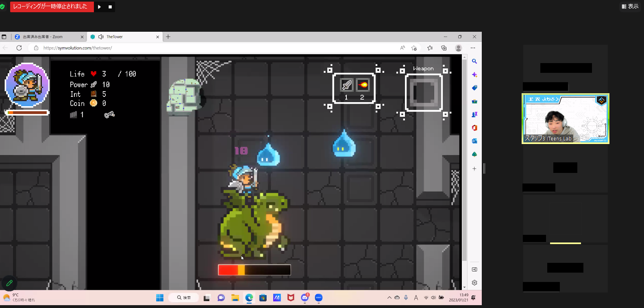Open Discord from the taskbar

[305, 298]
